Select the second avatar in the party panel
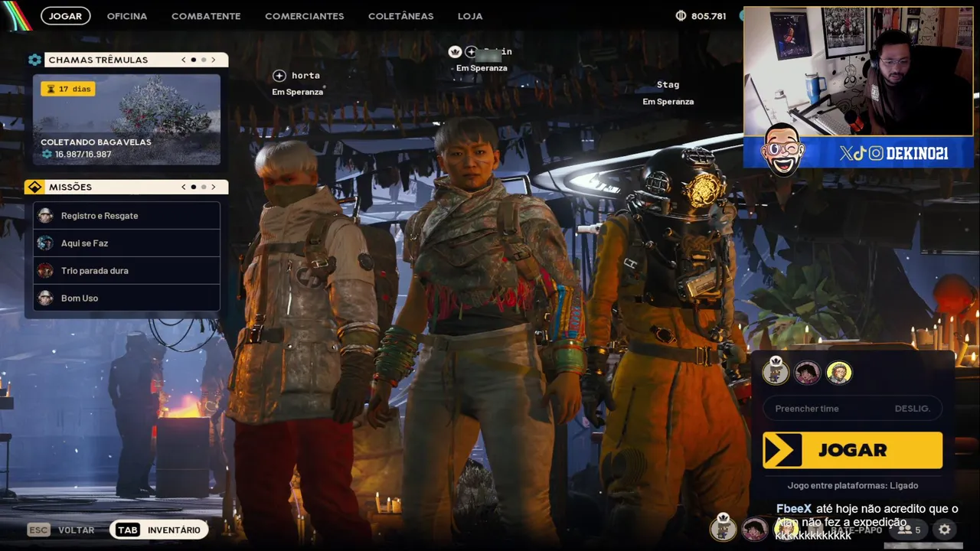This screenshot has width=980, height=551. (807, 373)
